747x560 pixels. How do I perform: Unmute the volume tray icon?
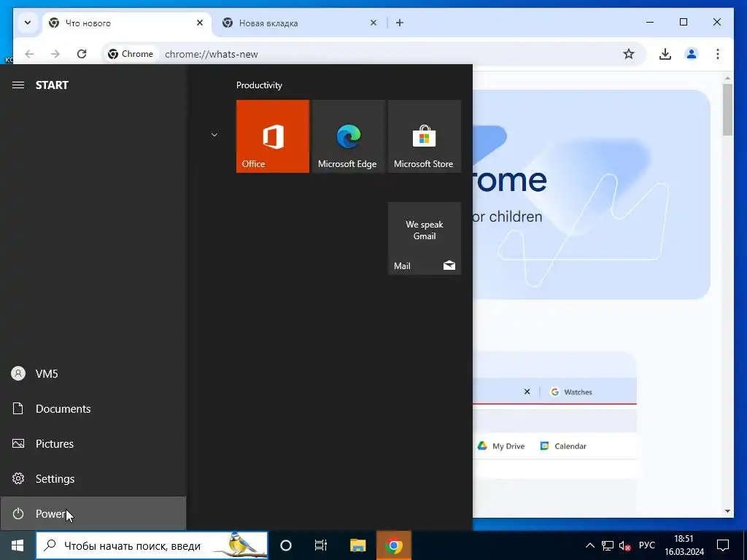(624, 545)
